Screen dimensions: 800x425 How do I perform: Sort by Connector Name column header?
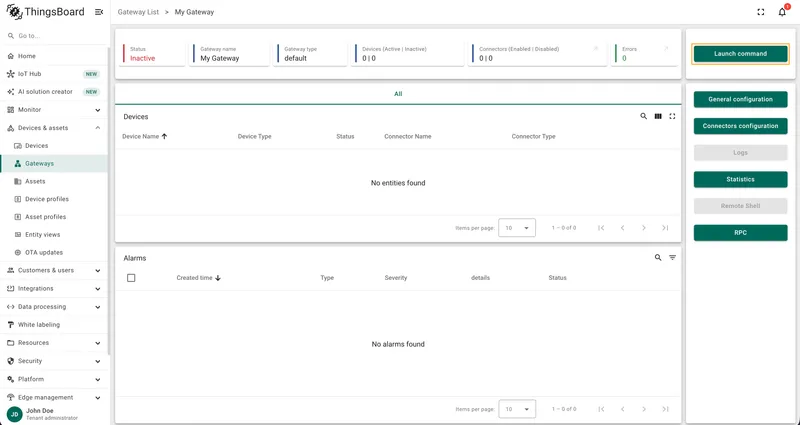tap(408, 137)
